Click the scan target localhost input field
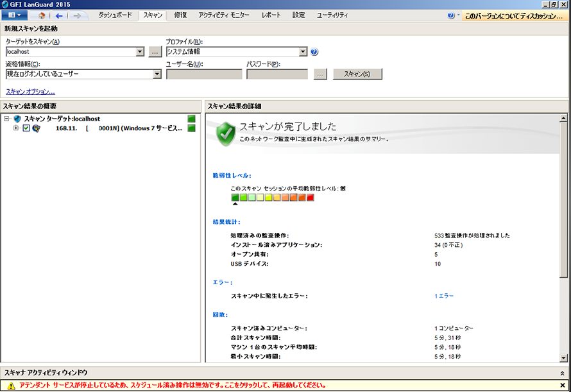This screenshot has height=392, width=571. tap(71, 52)
